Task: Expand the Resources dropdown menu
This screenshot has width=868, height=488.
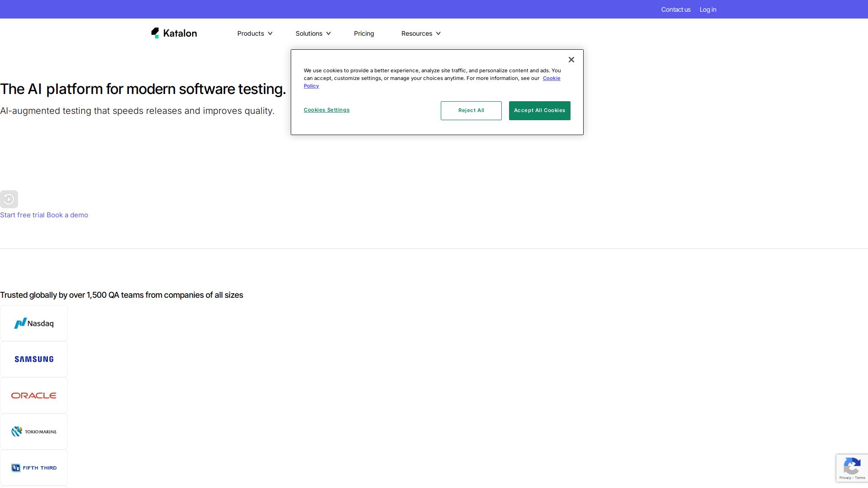Action: tap(420, 33)
